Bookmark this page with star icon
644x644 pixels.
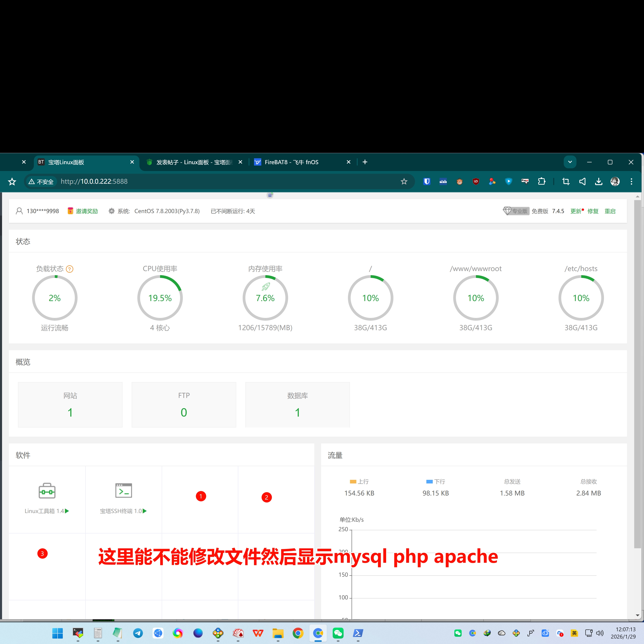tap(404, 181)
